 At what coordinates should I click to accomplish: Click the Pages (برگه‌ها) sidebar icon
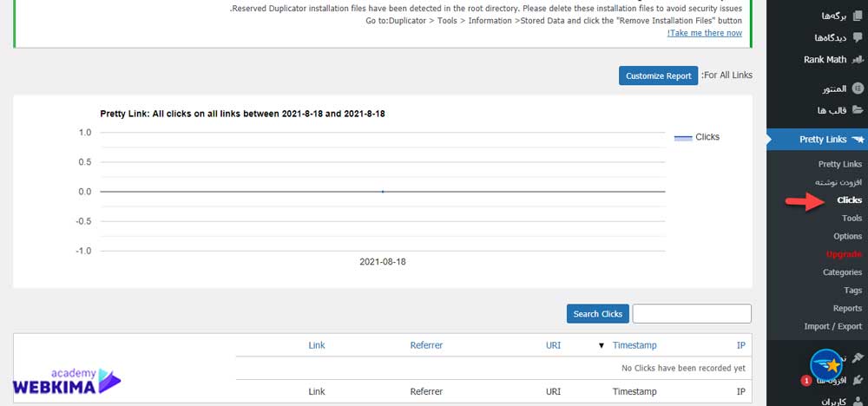point(858,16)
